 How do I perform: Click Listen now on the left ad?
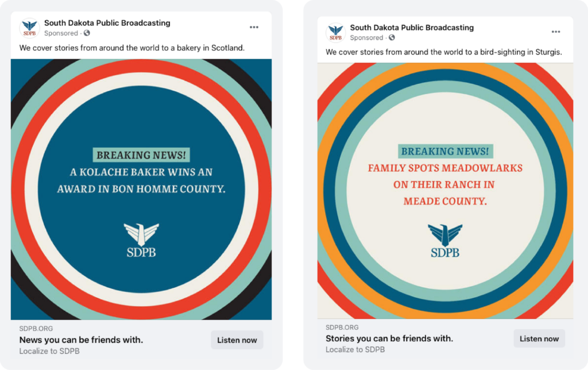pyautogui.click(x=237, y=340)
